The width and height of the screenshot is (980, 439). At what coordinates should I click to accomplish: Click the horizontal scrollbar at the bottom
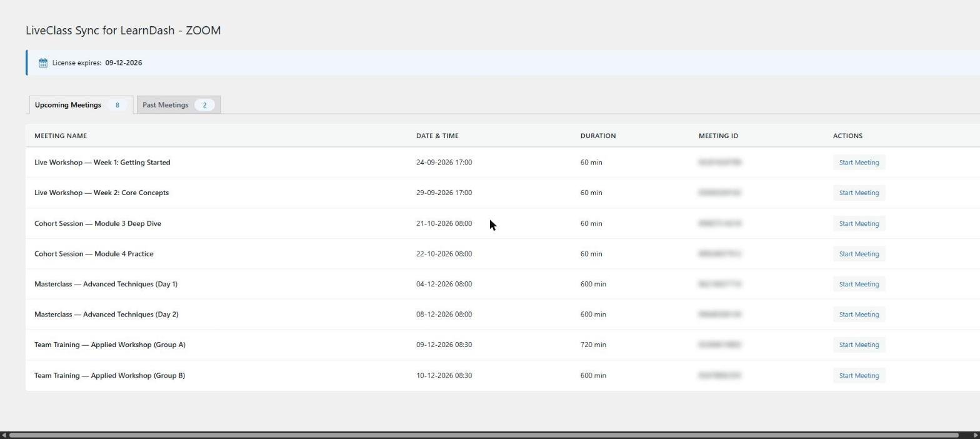coord(484,435)
